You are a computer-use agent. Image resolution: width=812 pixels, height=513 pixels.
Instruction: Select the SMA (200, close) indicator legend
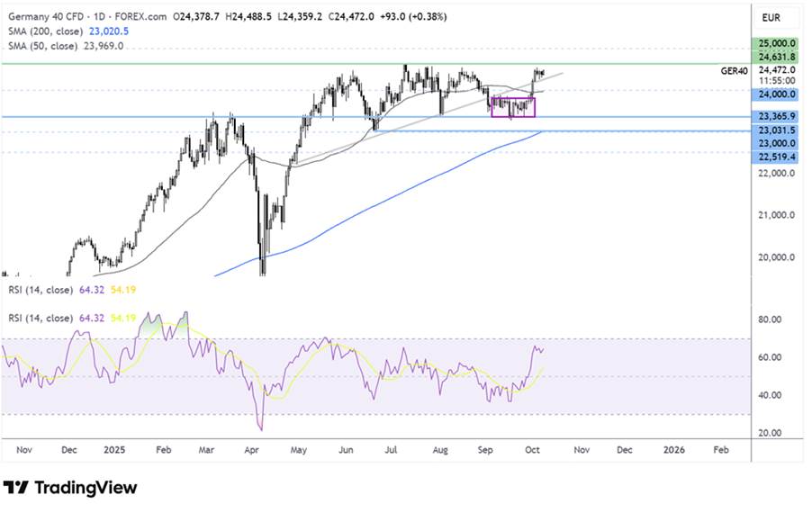[47, 31]
